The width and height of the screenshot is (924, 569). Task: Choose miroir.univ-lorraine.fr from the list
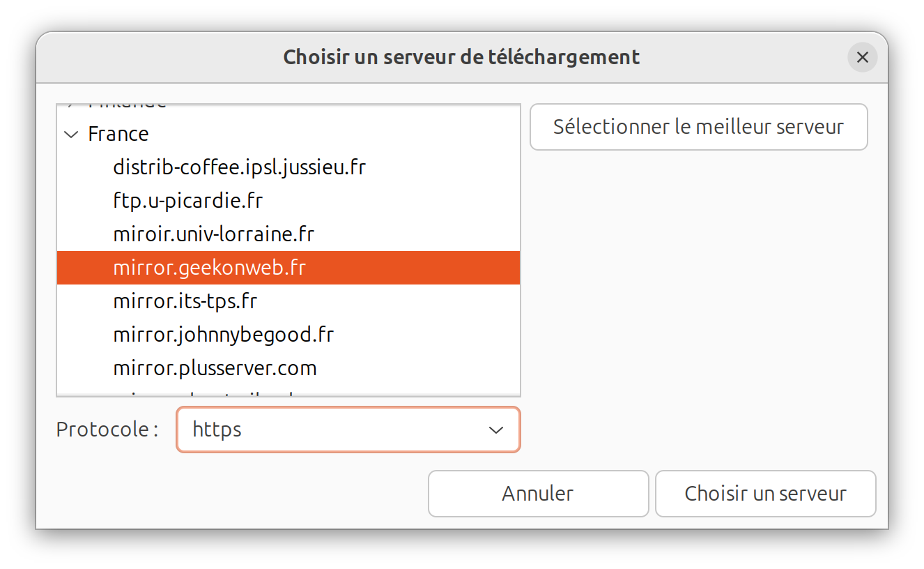click(213, 234)
